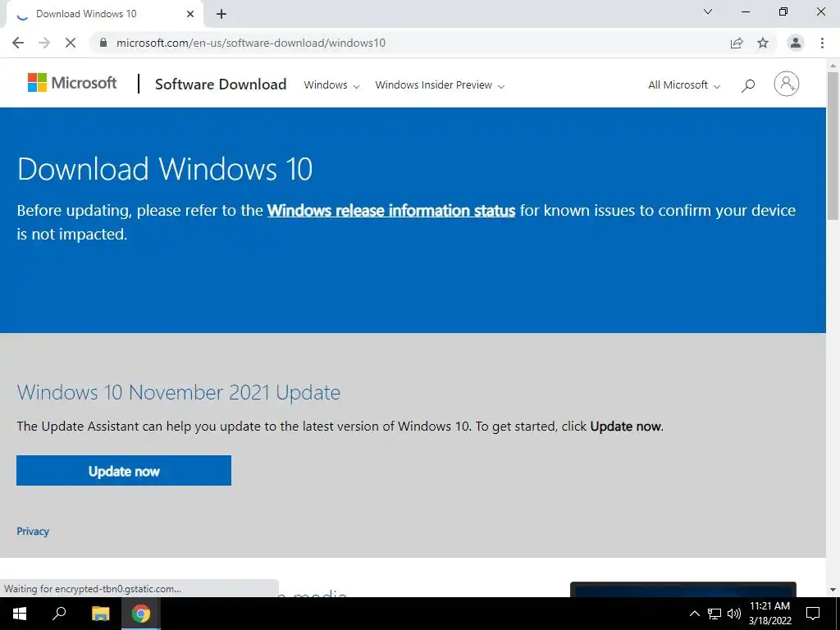This screenshot has height=630, width=840.
Task: Open the tab search chevron
Action: click(708, 11)
